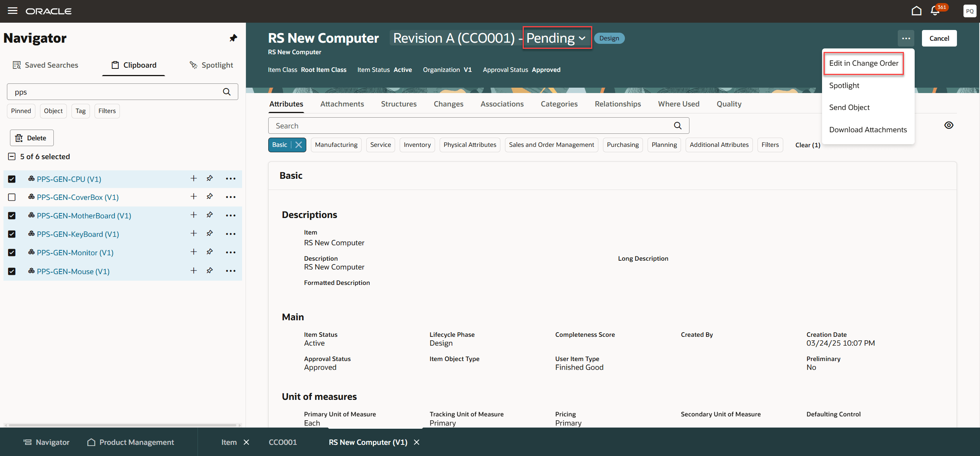Choose Edit in Change Order menu option
Viewport: 980px width, 456px height.
coord(864,63)
